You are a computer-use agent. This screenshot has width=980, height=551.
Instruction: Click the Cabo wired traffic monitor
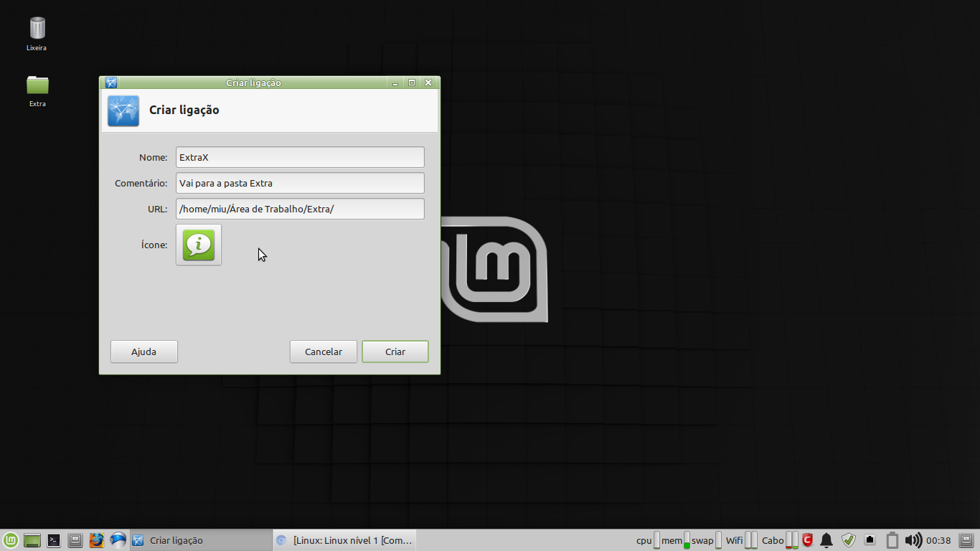click(780, 540)
